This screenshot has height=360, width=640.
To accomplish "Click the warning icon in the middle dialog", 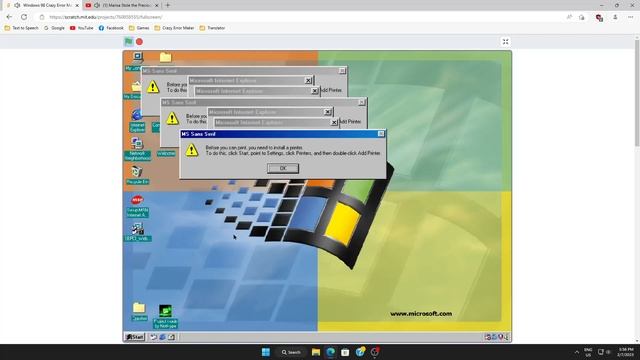I will (x=172, y=118).
